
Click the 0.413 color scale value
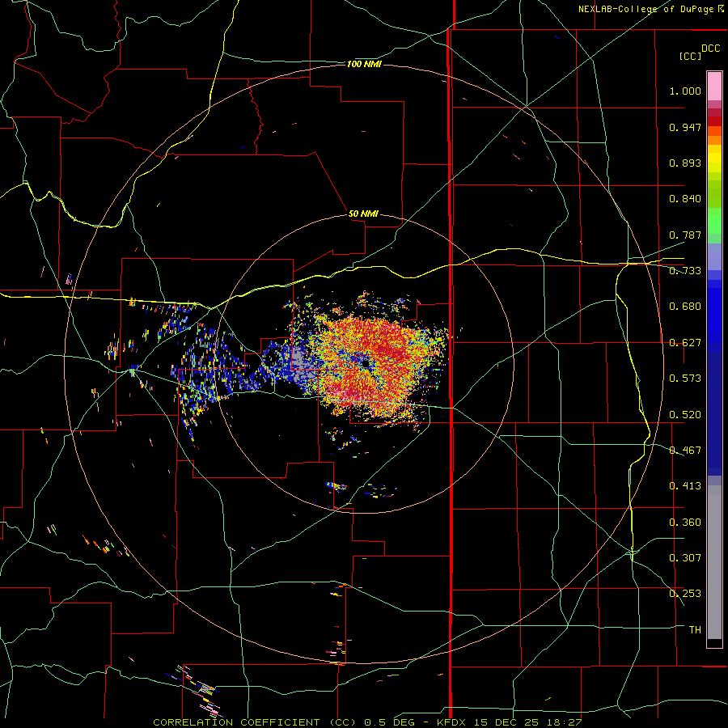(x=685, y=486)
